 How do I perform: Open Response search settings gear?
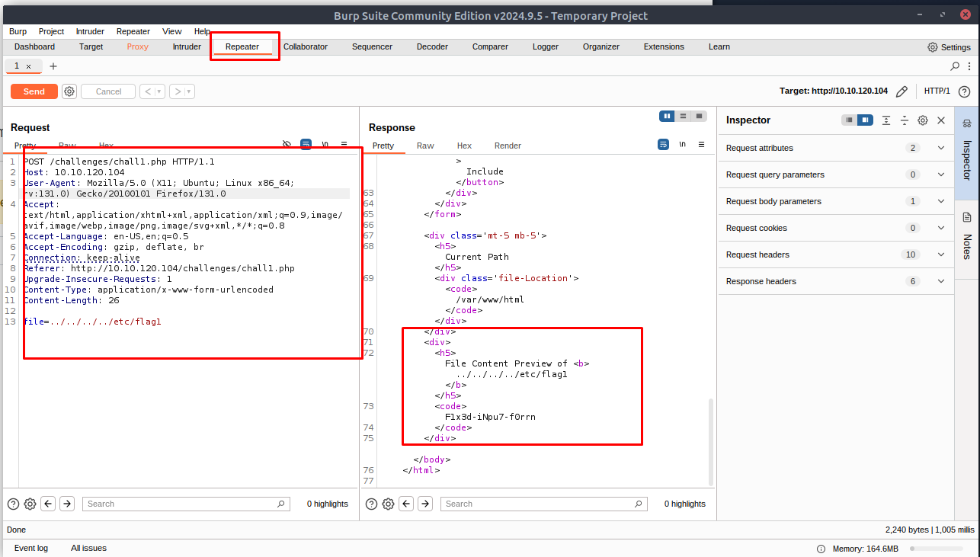pos(388,504)
